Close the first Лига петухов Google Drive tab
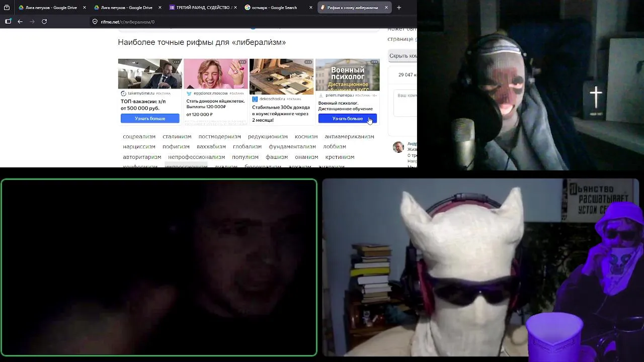 click(x=85, y=8)
